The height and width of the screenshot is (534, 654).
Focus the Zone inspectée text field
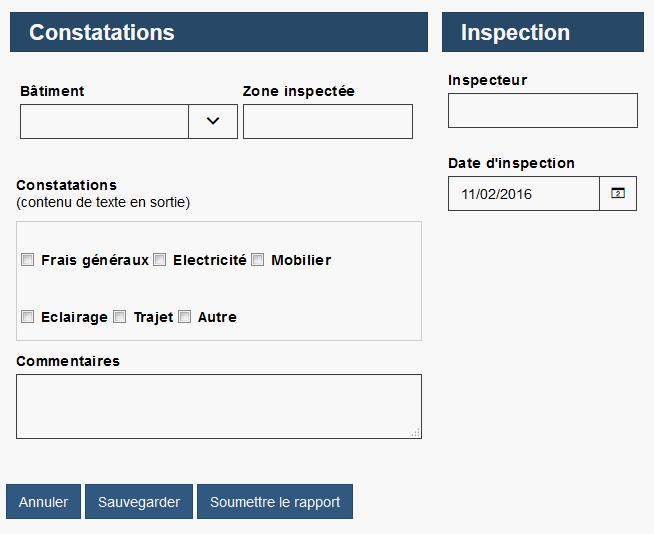coord(328,121)
